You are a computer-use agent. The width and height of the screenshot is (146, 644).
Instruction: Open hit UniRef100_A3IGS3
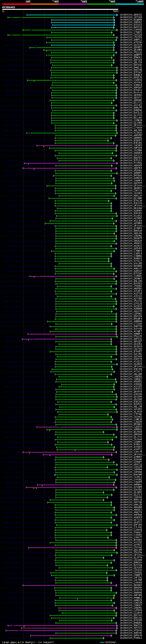(x=131, y=25)
